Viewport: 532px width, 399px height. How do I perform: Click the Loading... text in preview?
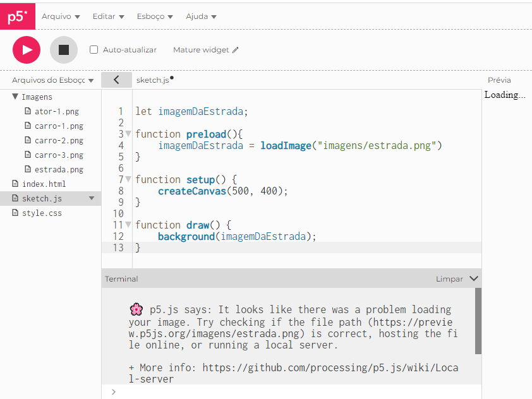[x=505, y=95]
